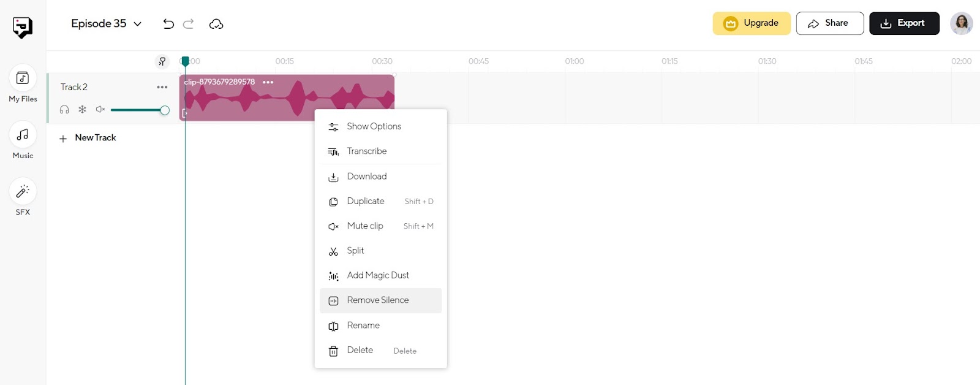Image resolution: width=980 pixels, height=385 pixels.
Task: Click the 00:30 mark on timeline ruler
Action: point(382,61)
